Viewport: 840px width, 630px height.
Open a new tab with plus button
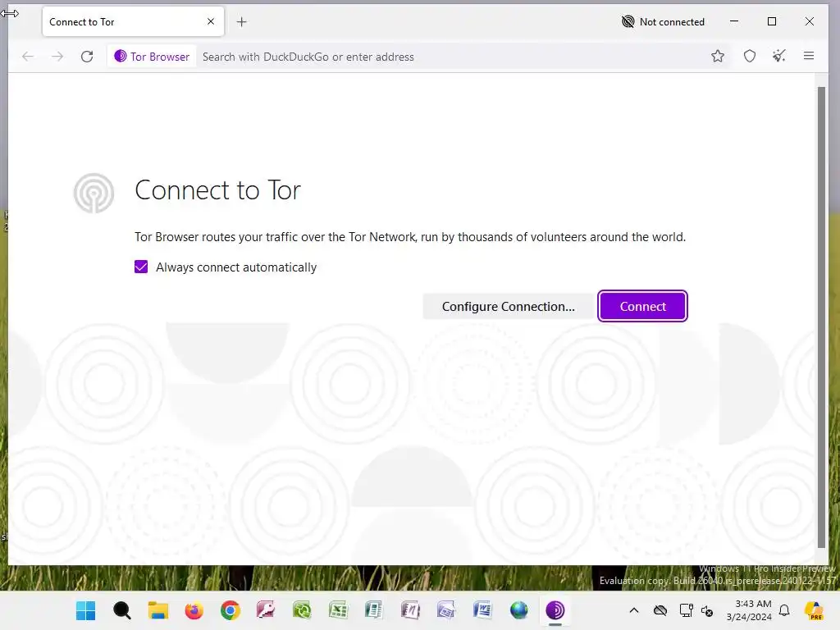point(242,22)
